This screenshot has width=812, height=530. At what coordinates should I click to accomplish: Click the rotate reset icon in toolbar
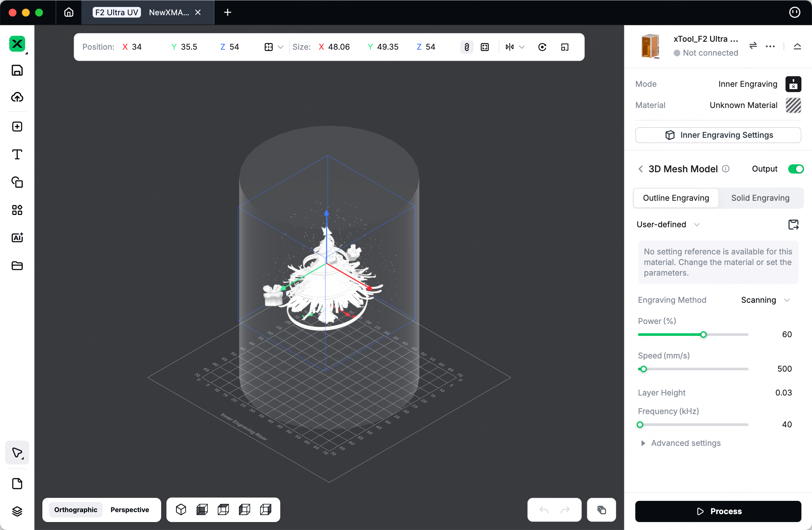pos(542,47)
